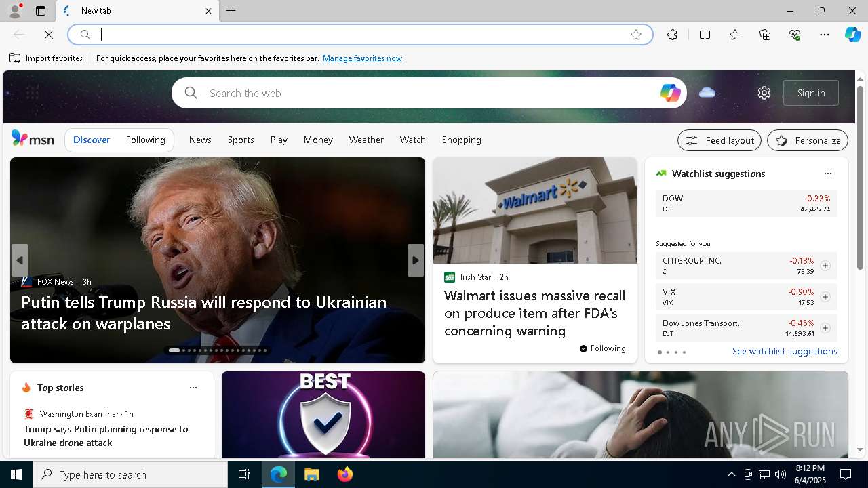Open Settings and more ellipsis menu
The height and width of the screenshot is (488, 868).
pos(825,35)
